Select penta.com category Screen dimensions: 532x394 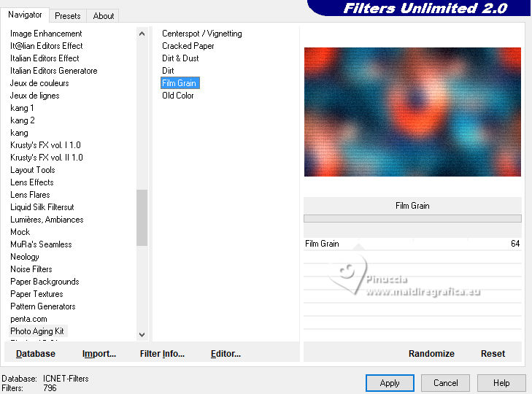point(28,319)
